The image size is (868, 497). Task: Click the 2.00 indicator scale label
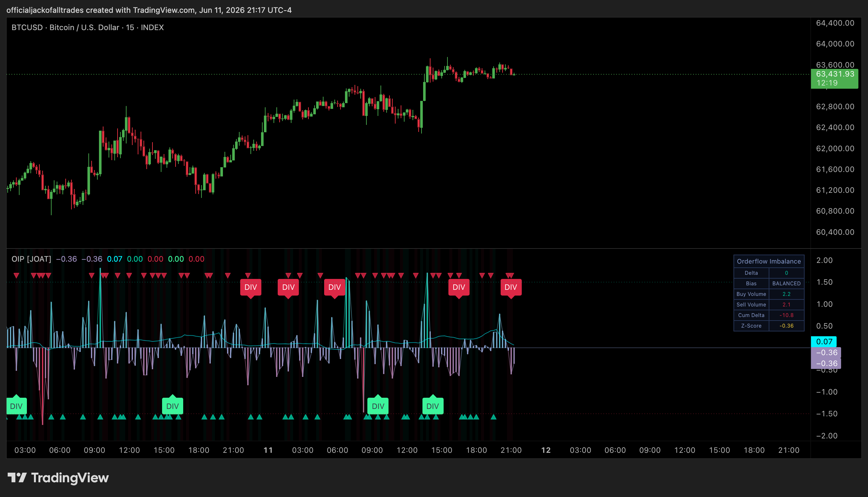tap(824, 260)
